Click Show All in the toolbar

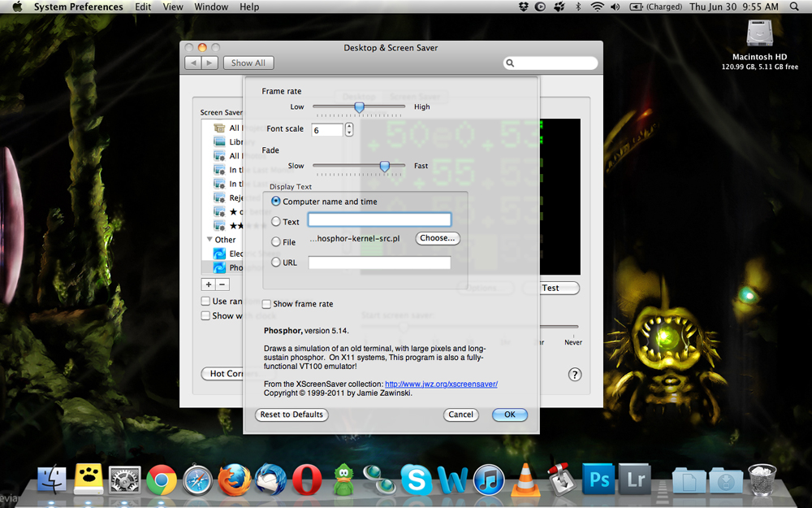[248, 63]
